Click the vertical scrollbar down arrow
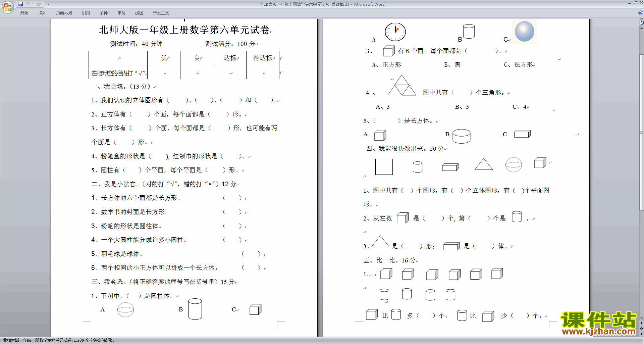The height and width of the screenshot is (344, 644). pos(641,318)
